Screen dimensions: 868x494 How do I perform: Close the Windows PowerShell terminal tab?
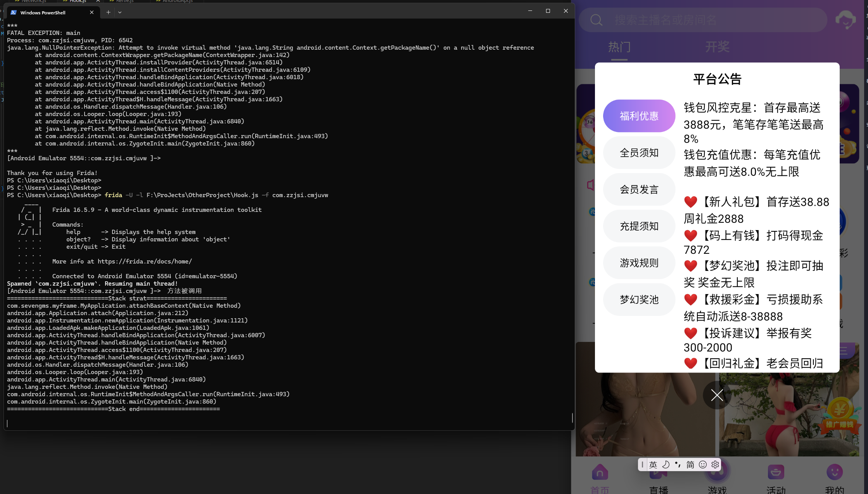point(92,12)
